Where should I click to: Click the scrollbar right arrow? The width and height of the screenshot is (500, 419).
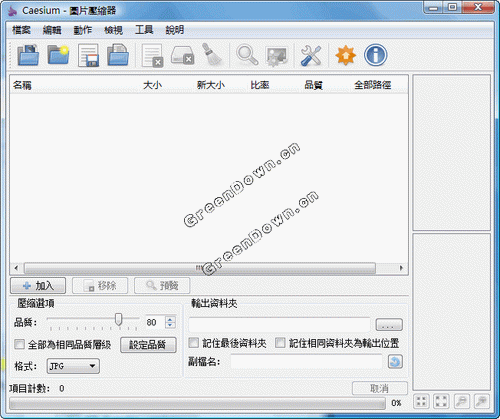tap(401, 268)
